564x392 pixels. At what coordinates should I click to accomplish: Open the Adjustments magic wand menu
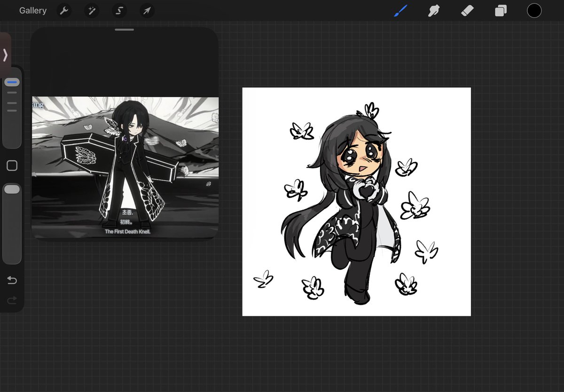pos(92,10)
